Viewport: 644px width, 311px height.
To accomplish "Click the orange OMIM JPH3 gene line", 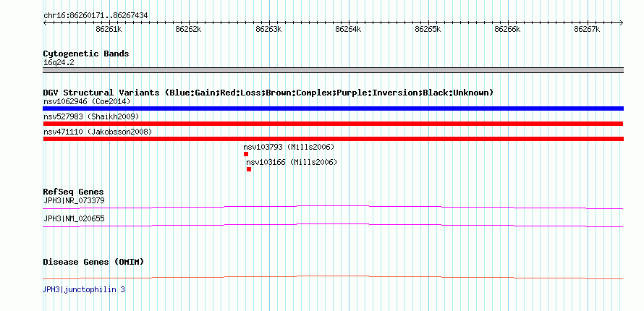I will pyautogui.click(x=333, y=277).
